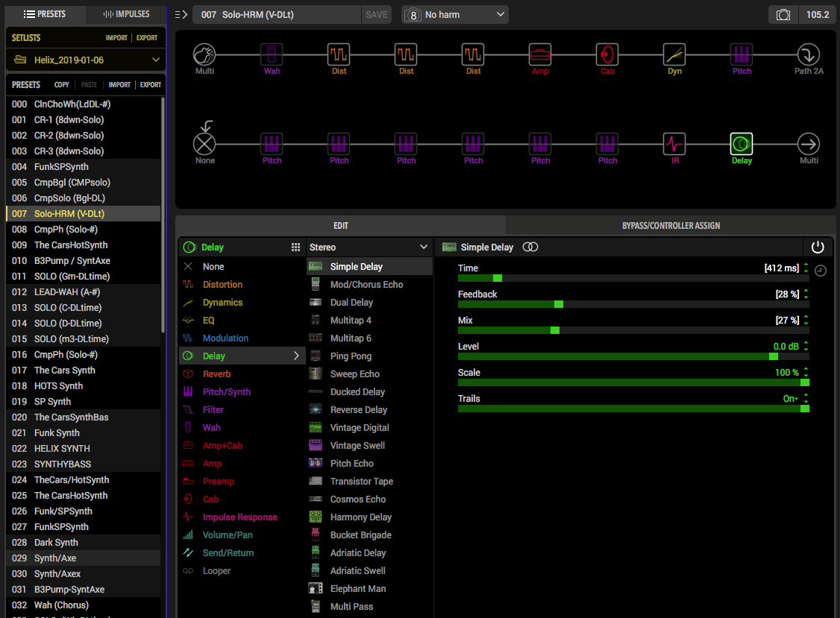This screenshot has width=840, height=618.
Task: Click the camera snapshot icon
Action: (783, 14)
